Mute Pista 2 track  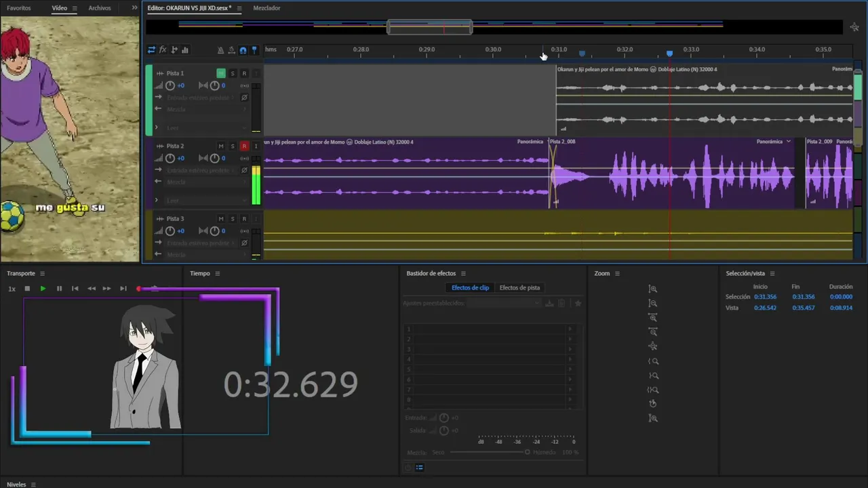(221, 146)
